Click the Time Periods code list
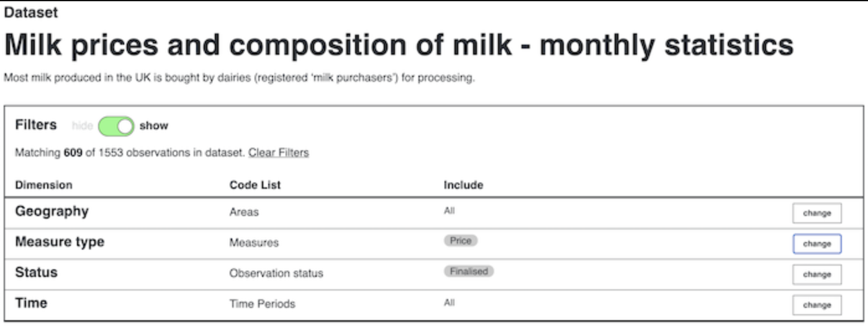 (x=262, y=304)
